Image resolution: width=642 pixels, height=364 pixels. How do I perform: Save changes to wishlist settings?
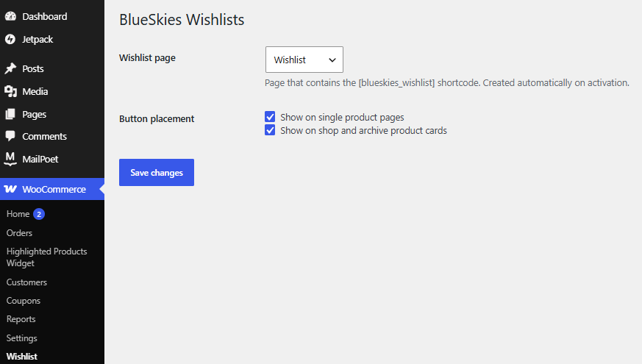pos(157,172)
